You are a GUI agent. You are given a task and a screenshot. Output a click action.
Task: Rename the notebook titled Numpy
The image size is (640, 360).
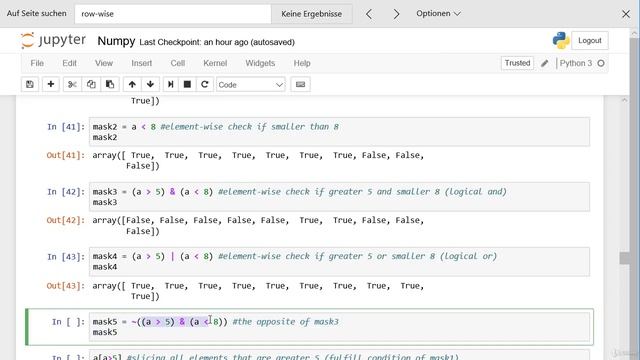tap(116, 41)
